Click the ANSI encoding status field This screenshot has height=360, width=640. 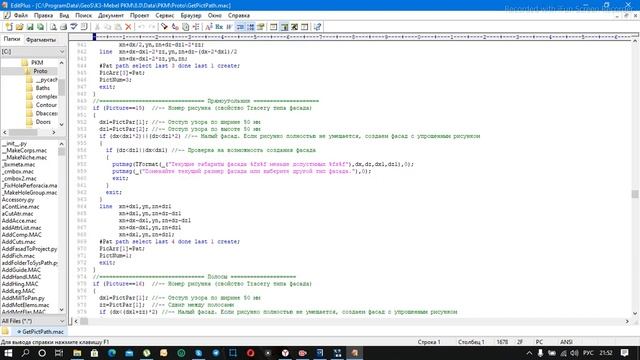click(x=566, y=342)
